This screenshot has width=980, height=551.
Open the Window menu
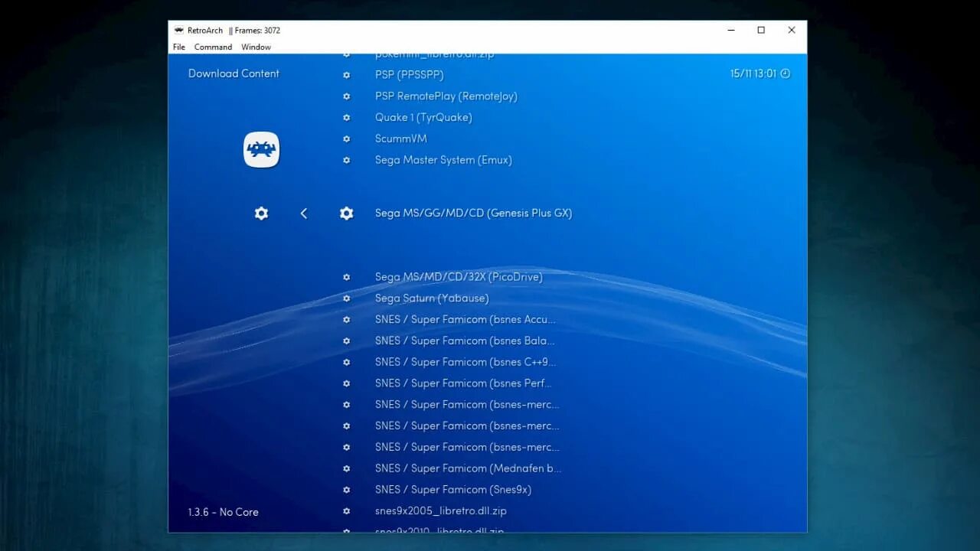256,47
